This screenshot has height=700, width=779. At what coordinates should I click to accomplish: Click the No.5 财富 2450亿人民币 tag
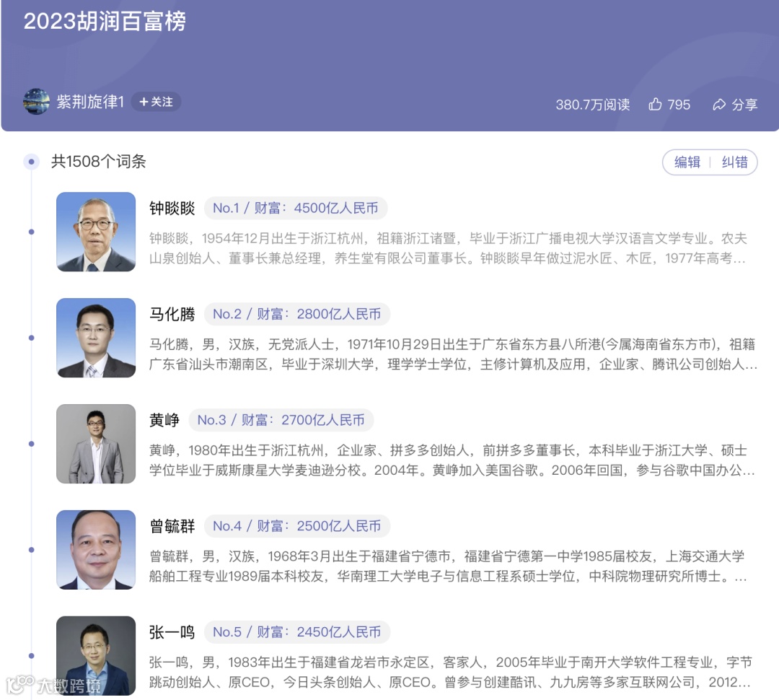click(297, 631)
